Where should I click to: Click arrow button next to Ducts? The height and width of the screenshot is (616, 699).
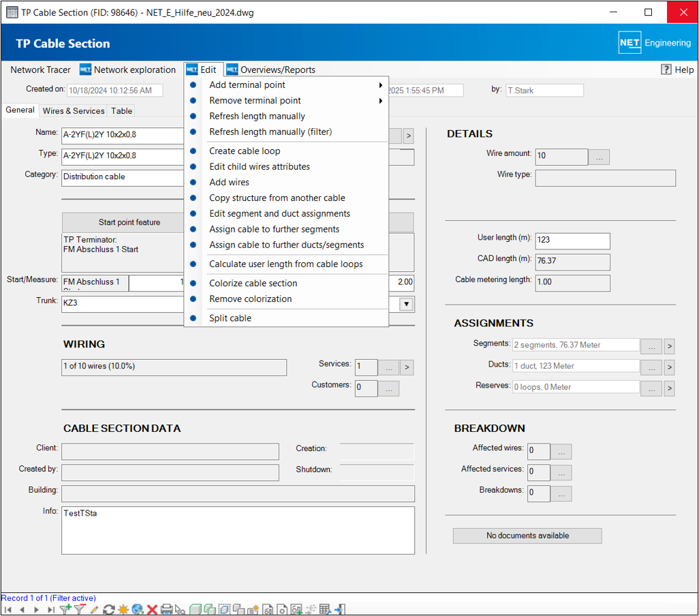coord(669,367)
